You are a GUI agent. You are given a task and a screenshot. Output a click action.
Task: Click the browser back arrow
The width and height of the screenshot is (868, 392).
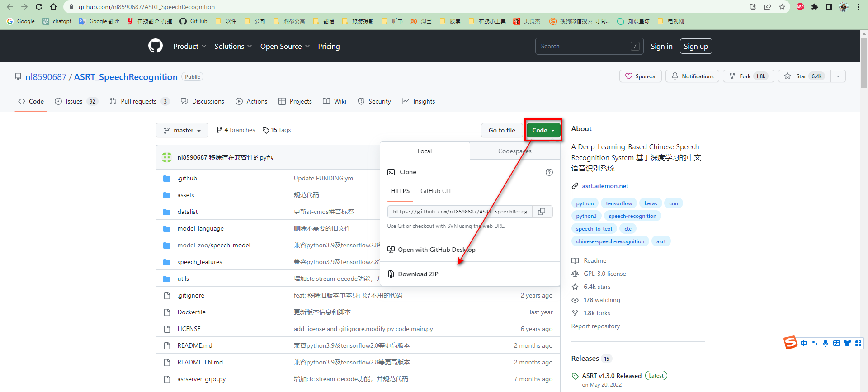(10, 7)
